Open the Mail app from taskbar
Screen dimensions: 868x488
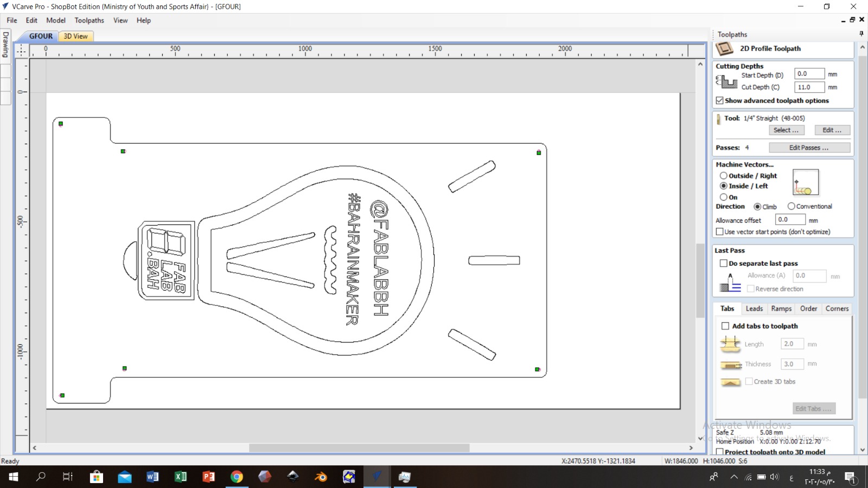(125, 477)
